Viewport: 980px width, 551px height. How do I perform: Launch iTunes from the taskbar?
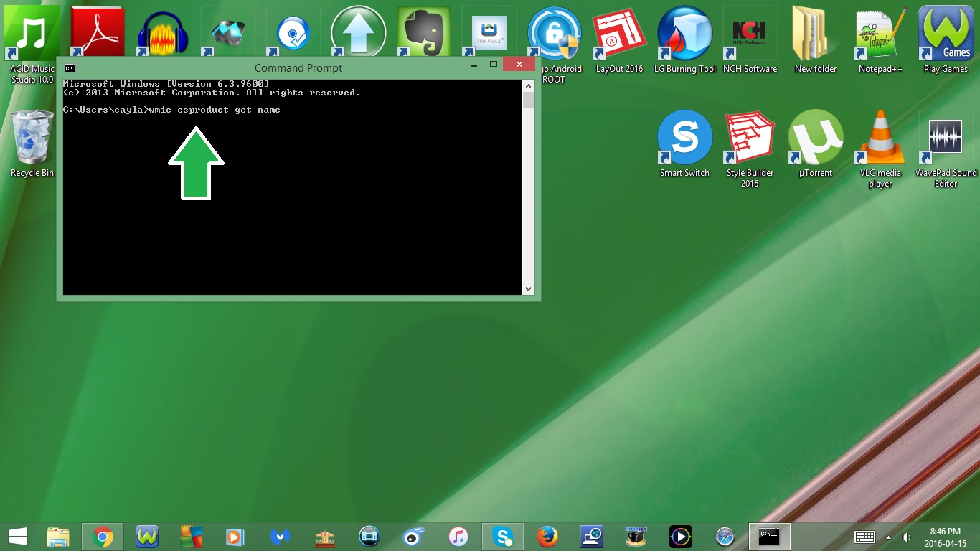point(458,536)
